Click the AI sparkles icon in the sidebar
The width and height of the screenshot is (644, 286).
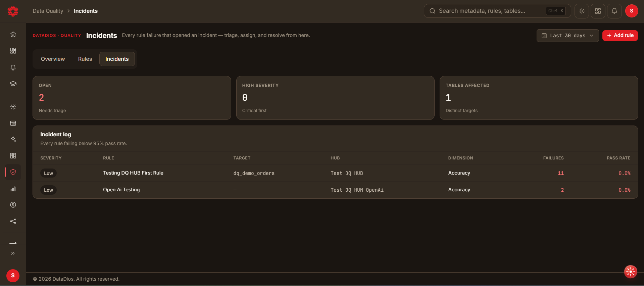pos(13,139)
